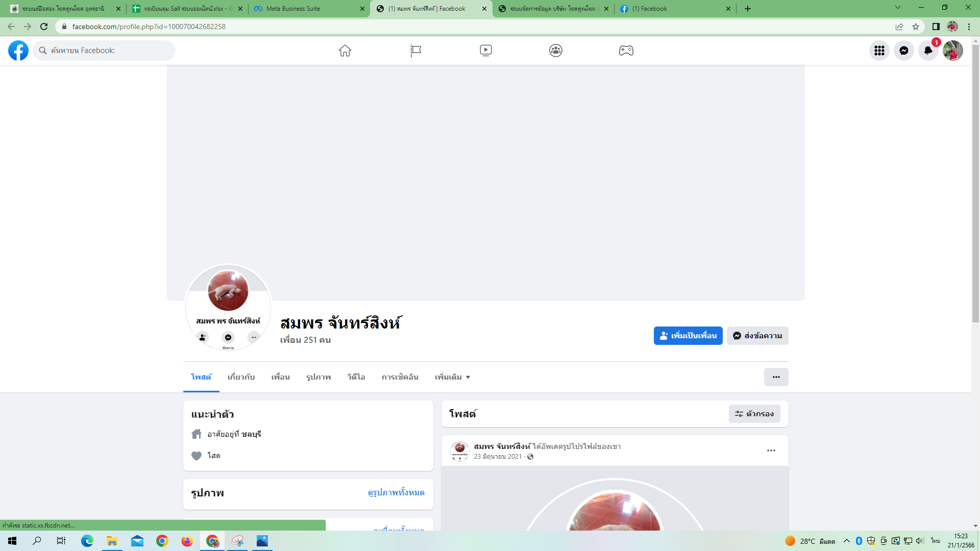
Task: Open the ดูรูปภาพทั้งหมด link
Action: 396,493
